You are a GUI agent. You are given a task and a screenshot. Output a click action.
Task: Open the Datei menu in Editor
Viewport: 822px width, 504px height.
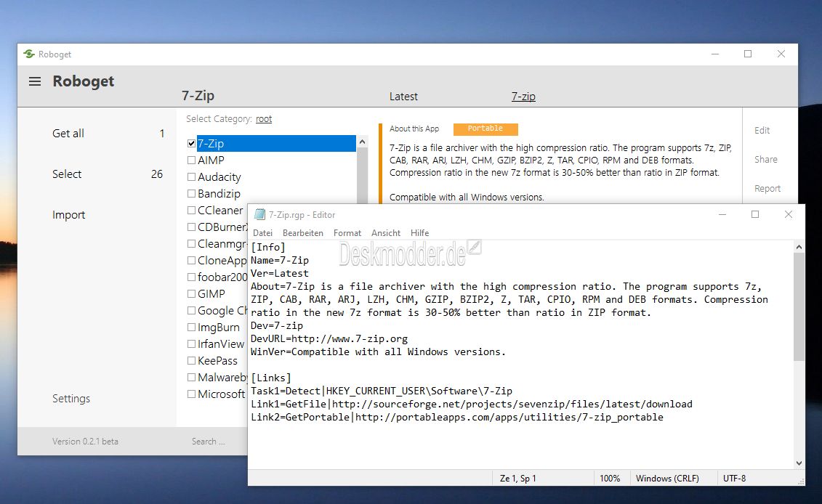coord(262,233)
